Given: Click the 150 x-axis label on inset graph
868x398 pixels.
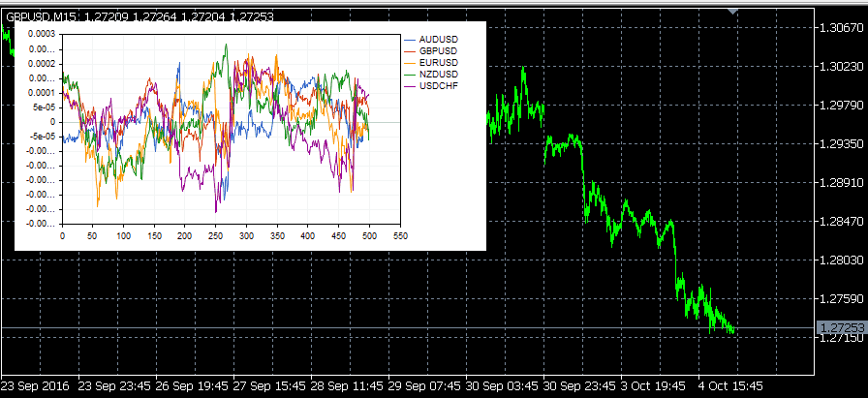Looking at the screenshot, I should click(154, 236).
